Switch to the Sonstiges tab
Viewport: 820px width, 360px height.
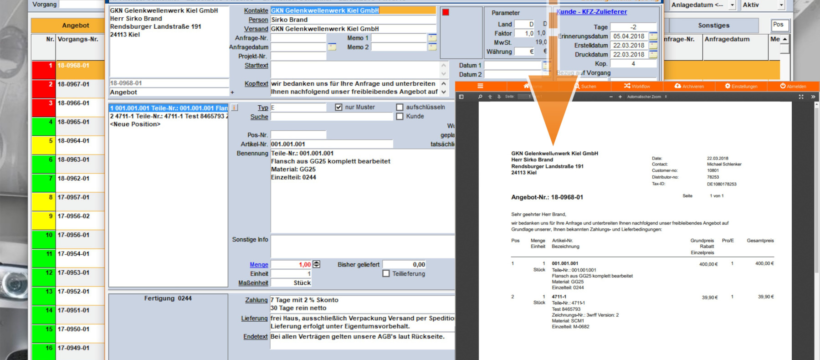tap(713, 25)
